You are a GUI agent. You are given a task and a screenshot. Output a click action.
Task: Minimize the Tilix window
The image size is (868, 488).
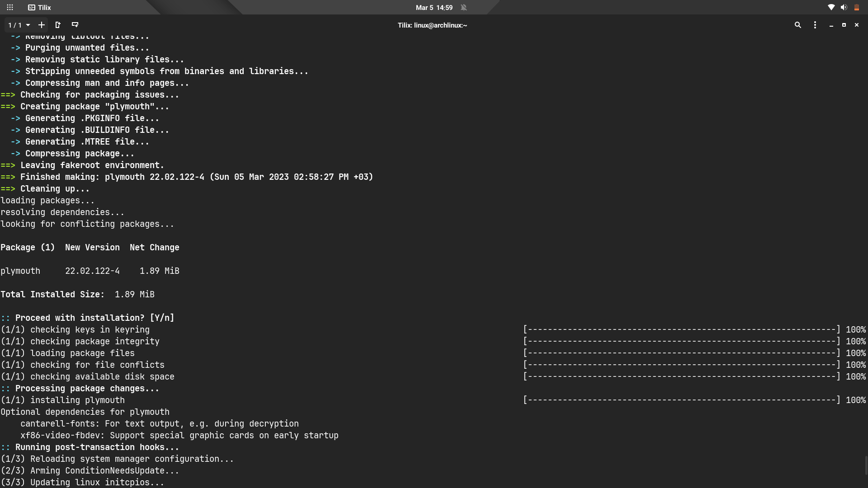(831, 25)
